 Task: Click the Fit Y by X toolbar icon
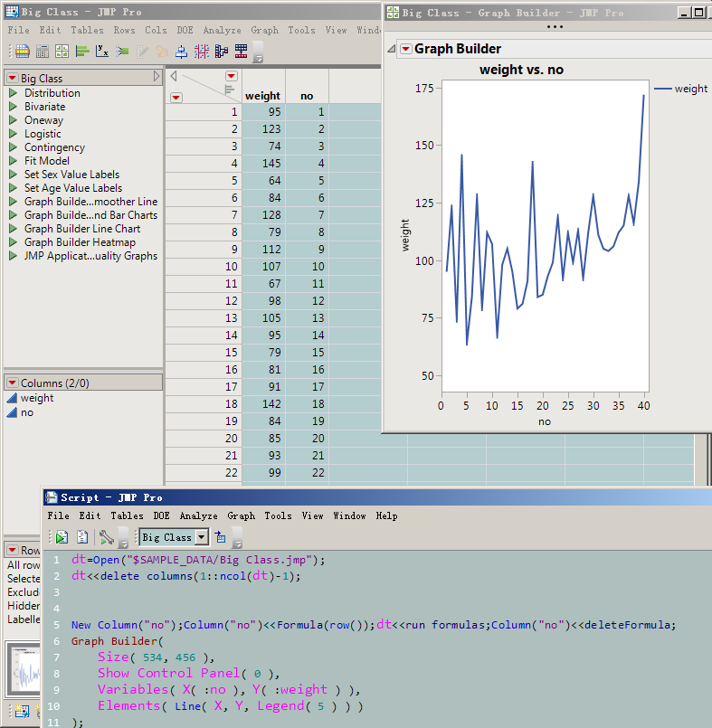102,52
